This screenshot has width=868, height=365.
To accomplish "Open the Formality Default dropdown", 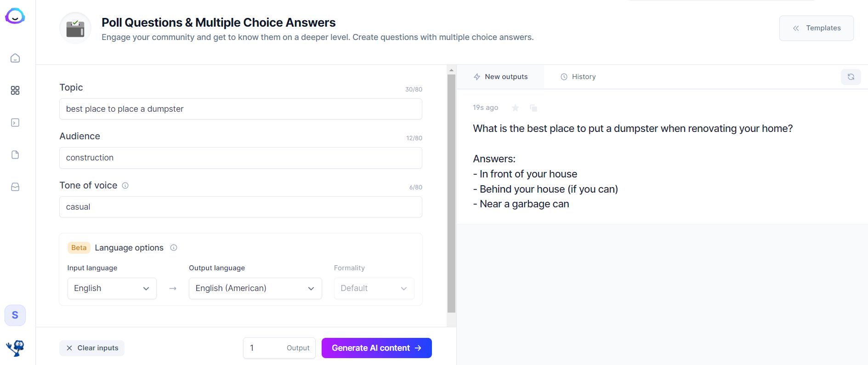I will tap(374, 288).
